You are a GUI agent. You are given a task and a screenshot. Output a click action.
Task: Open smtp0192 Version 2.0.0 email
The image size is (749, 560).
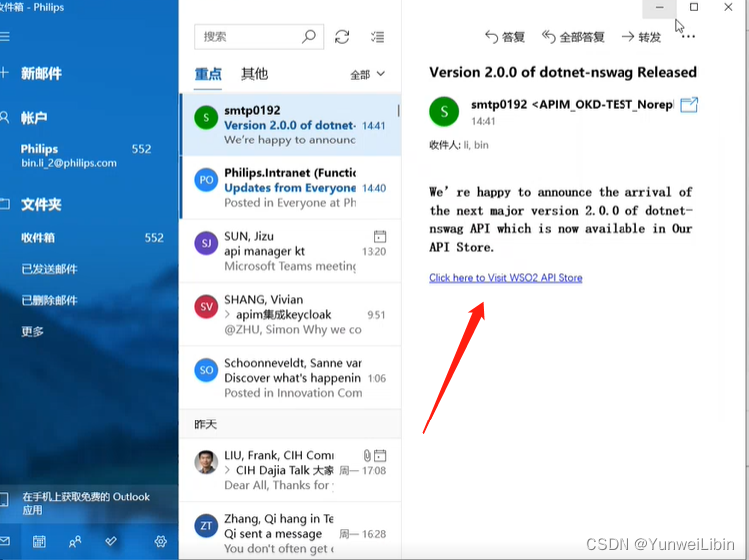pyautogui.click(x=292, y=125)
